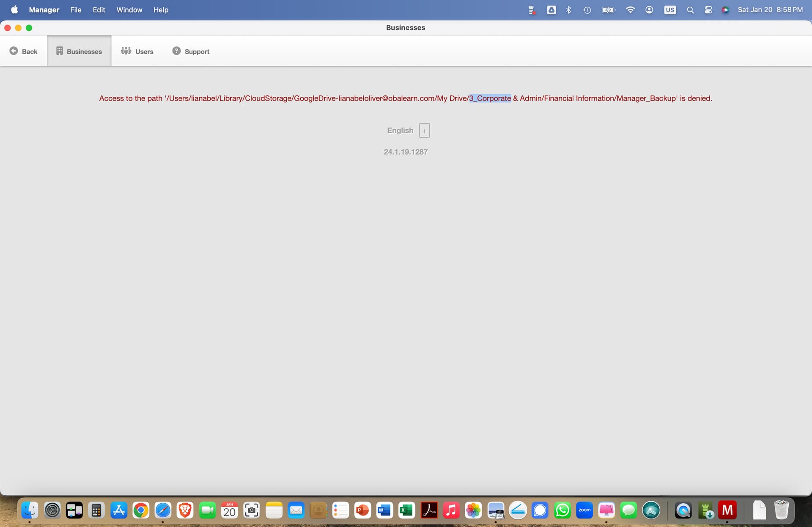
Task: Open Calendar from the Dock
Action: click(229, 510)
